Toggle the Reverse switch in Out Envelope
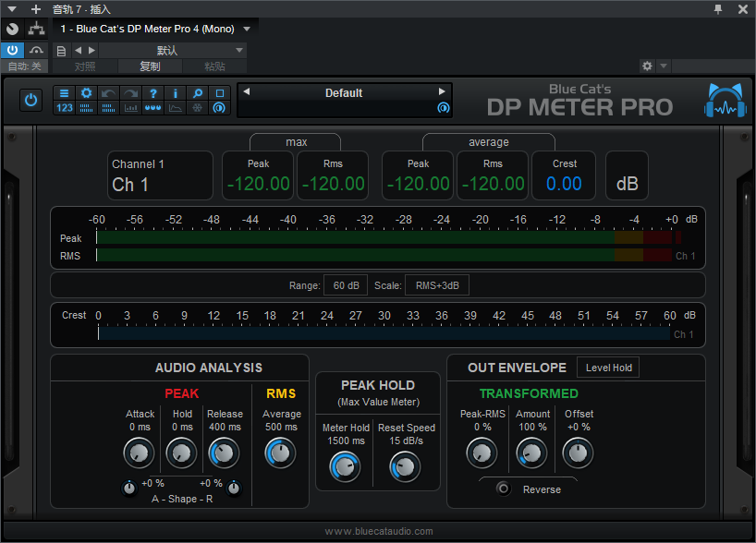The image size is (756, 543). click(x=504, y=489)
